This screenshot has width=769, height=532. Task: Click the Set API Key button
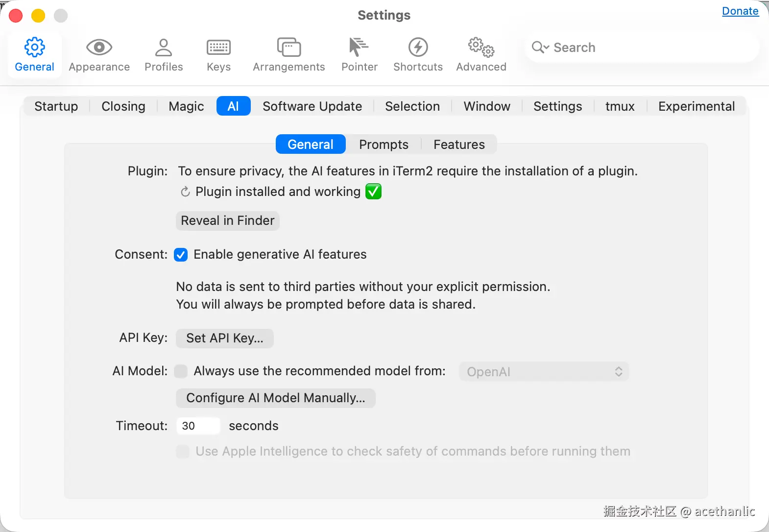225,338
